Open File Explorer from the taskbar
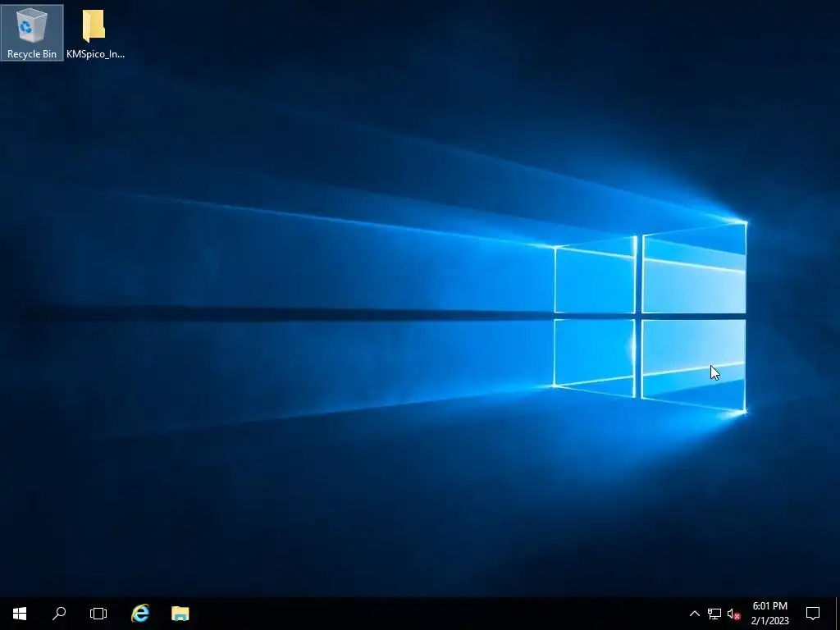This screenshot has width=840, height=630. point(180,614)
